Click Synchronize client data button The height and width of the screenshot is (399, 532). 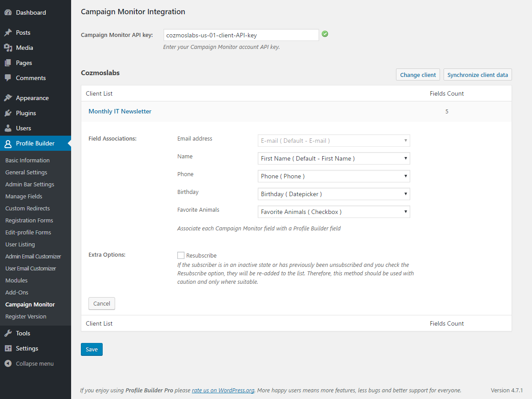tap(478, 75)
